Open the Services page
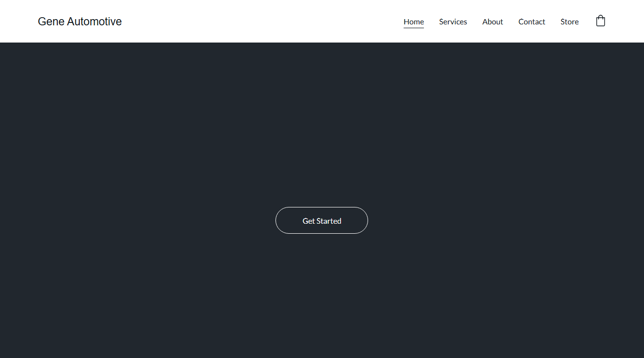This screenshot has height=358, width=644. tap(453, 22)
